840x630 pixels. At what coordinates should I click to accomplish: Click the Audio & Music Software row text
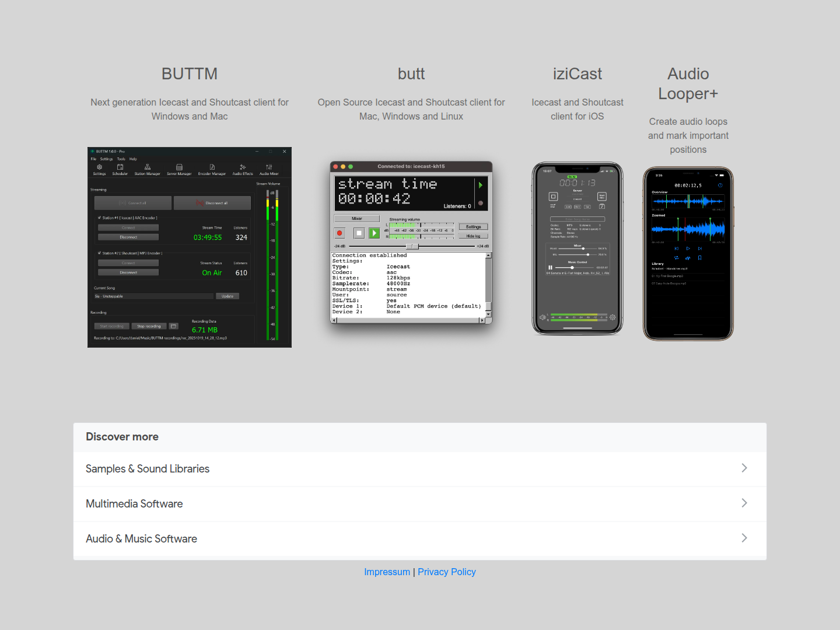coord(141,539)
